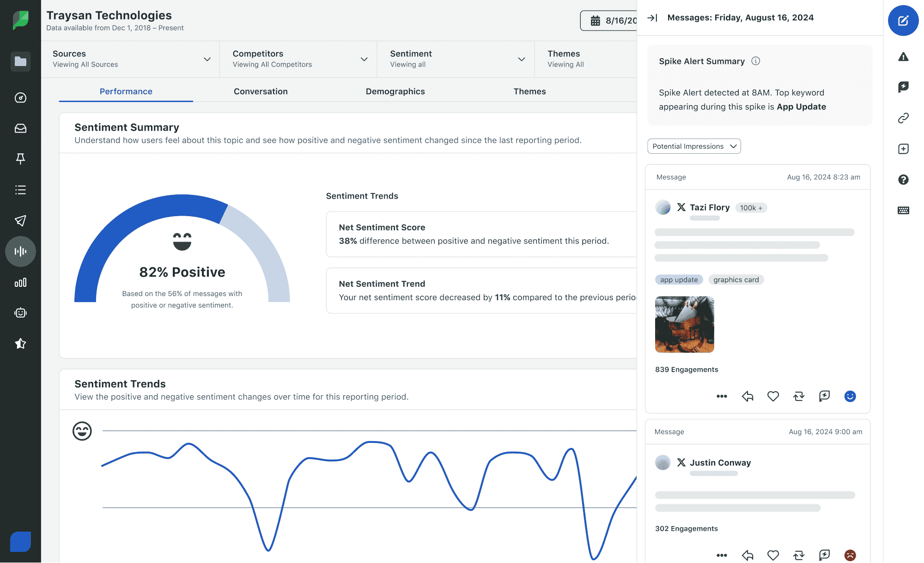Toggle negative sentiment face on Justin Conway's message

coord(850,555)
